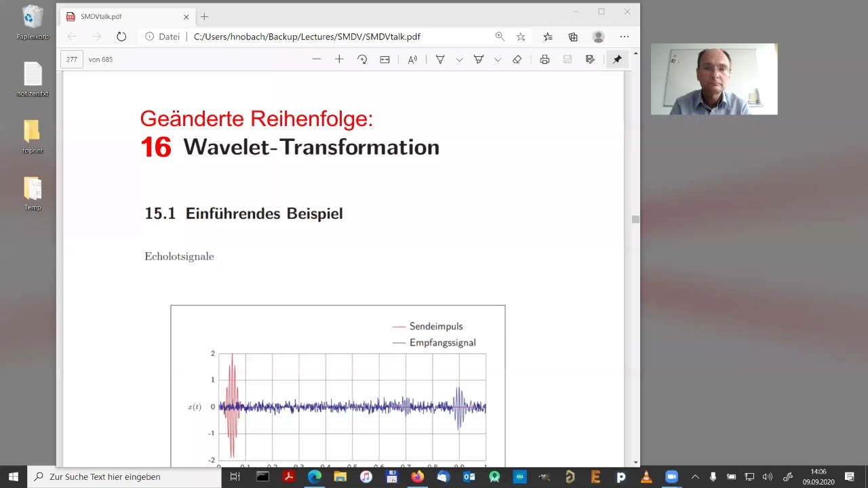Open the Favorites list icon
This screenshot has width=868, height=488.
(x=548, y=37)
